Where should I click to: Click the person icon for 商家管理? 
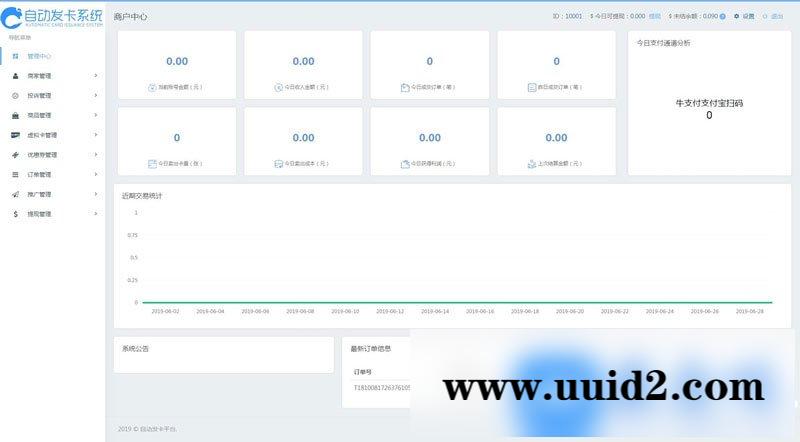click(15, 76)
